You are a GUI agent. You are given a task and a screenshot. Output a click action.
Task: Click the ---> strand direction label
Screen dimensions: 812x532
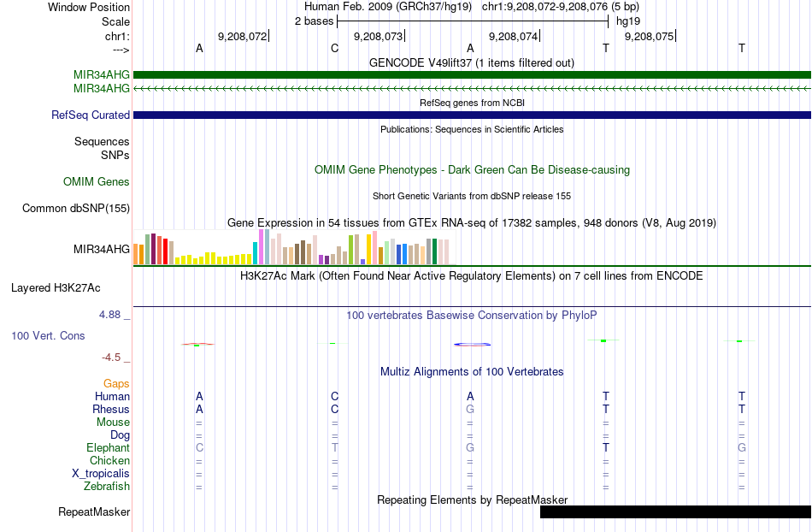click(x=121, y=50)
